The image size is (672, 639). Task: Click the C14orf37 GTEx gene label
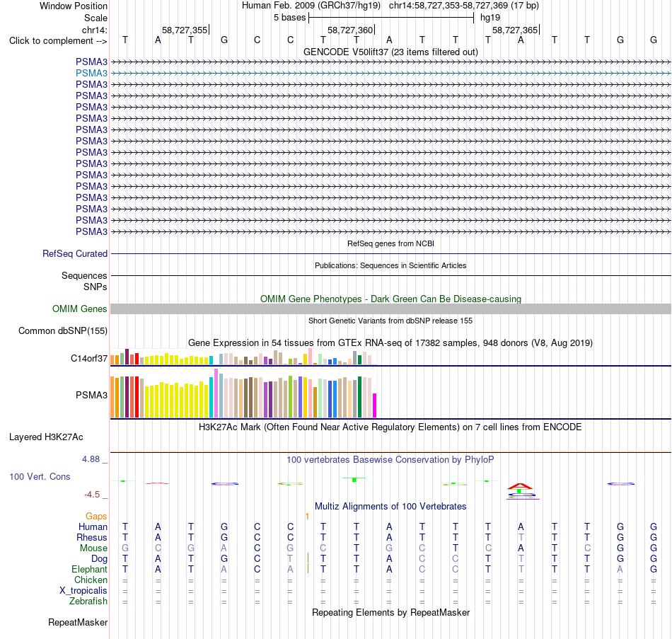[88, 358]
